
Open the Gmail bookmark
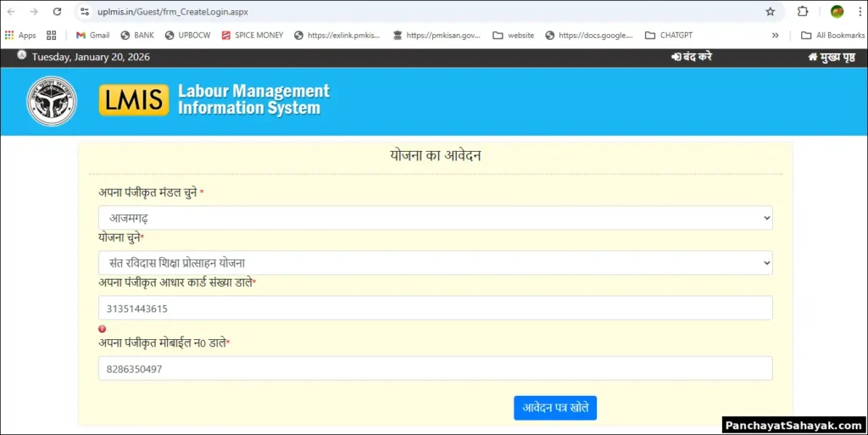93,35
